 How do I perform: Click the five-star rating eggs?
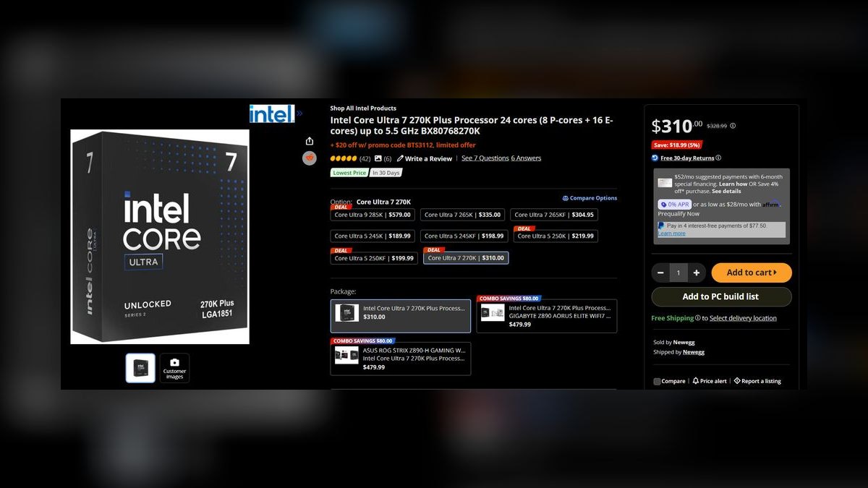pyautogui.click(x=344, y=158)
